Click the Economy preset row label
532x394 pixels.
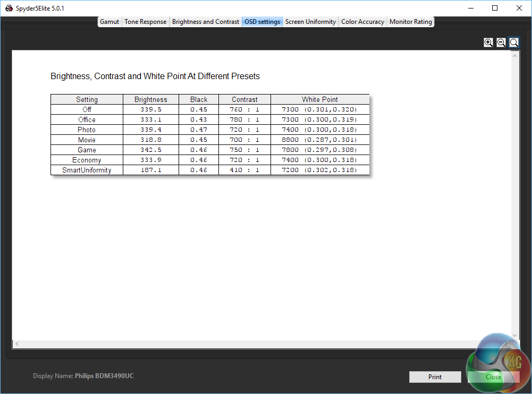(87, 160)
